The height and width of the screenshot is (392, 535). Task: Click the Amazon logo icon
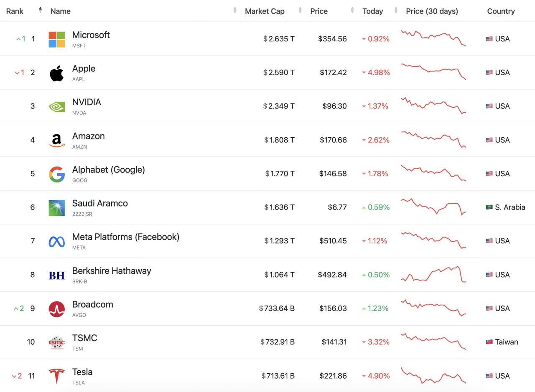(56, 140)
